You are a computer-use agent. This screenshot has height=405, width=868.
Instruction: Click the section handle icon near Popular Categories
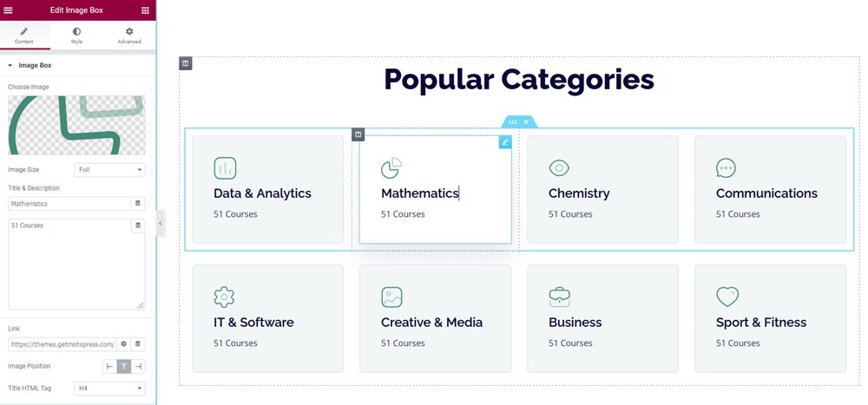point(186,63)
